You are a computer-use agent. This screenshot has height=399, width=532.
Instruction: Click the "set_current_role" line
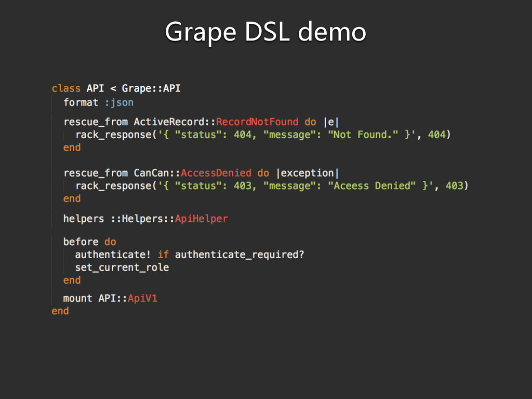tap(122, 268)
